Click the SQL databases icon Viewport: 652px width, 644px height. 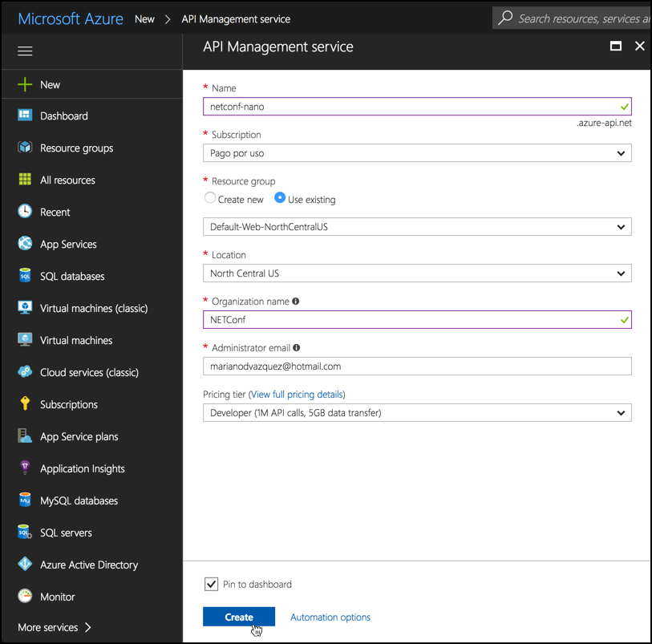pyautogui.click(x=25, y=275)
